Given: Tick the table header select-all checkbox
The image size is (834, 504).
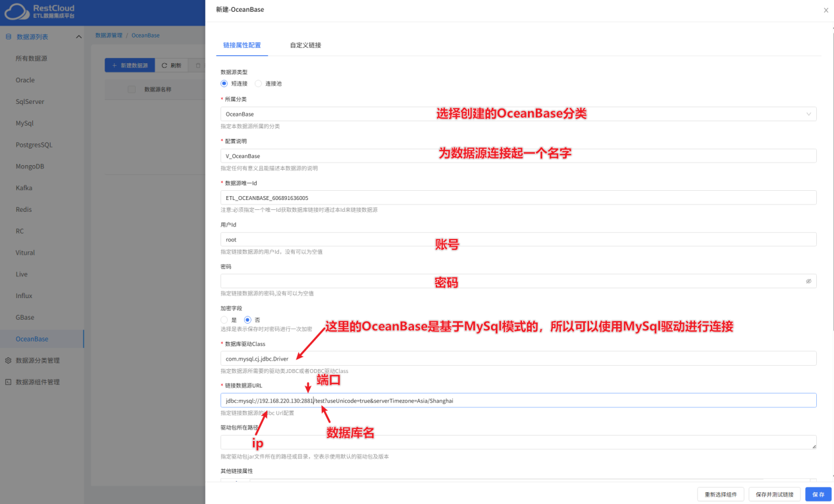Looking at the screenshot, I should 131,89.
